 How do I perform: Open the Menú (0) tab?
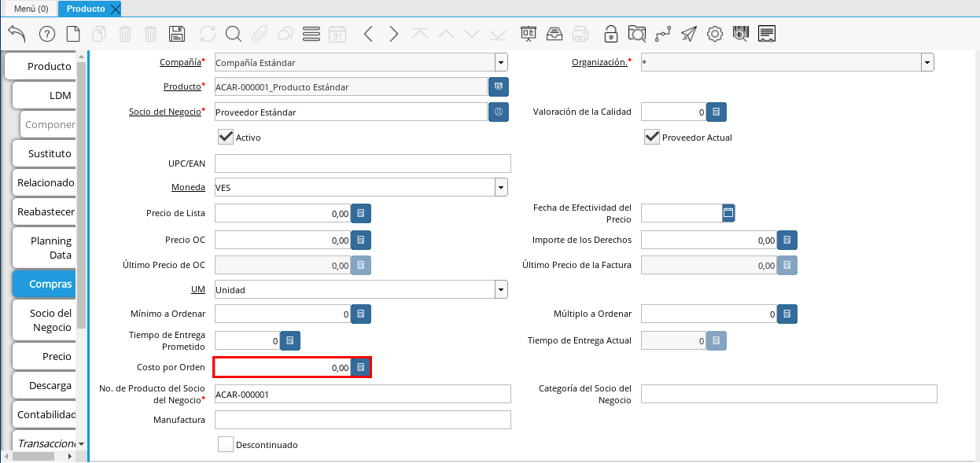31,9
